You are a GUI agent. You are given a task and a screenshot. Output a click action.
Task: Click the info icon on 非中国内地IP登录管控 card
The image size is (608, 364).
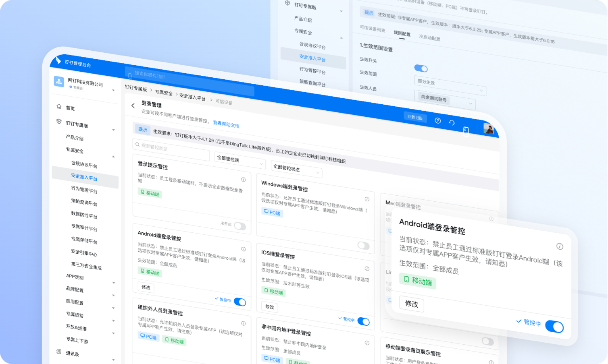(x=367, y=343)
